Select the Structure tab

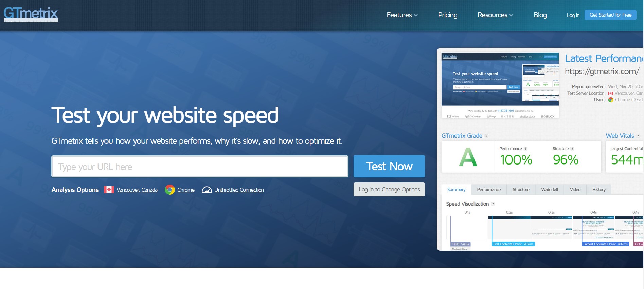pos(521,190)
